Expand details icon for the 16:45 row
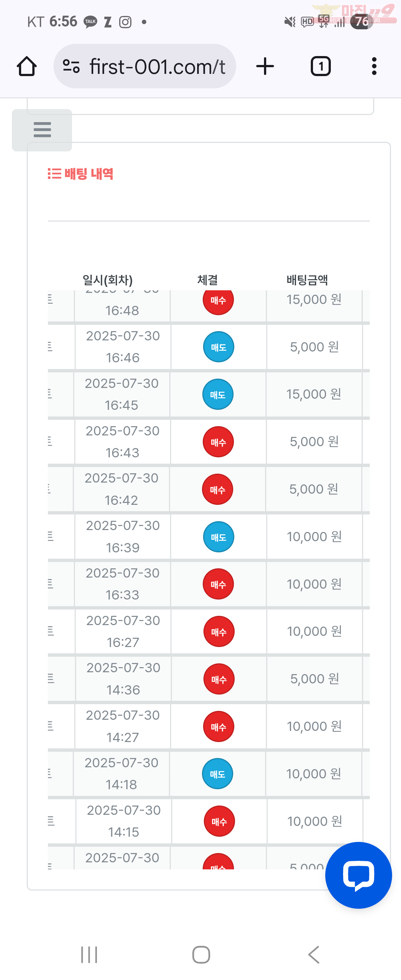 tap(50, 394)
